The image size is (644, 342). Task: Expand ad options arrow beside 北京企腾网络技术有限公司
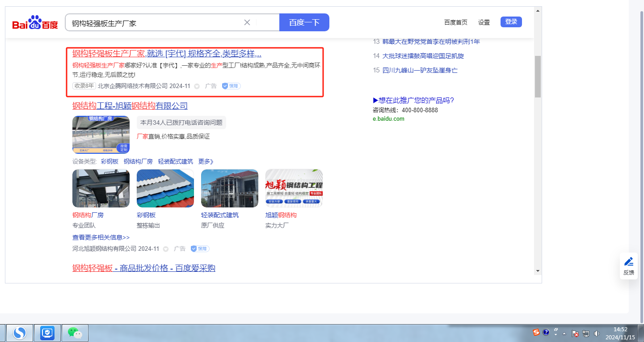coord(197,86)
